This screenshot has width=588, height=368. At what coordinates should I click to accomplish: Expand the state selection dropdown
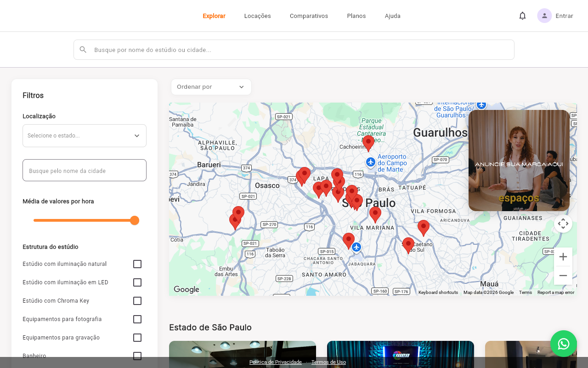tap(85, 136)
